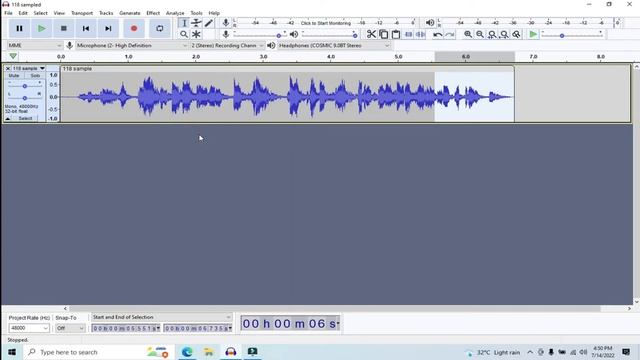
Task: Click the green playhead pin on the timeline
Action: (x=13, y=56)
